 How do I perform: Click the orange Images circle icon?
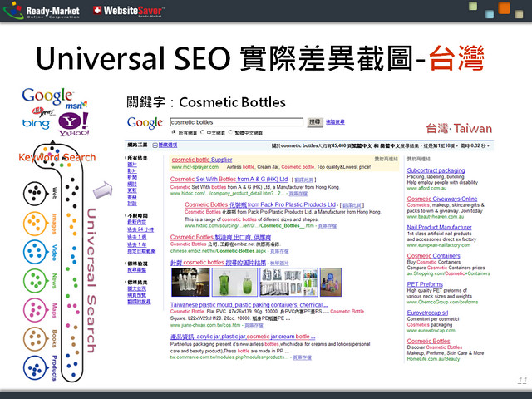[x=35, y=224]
